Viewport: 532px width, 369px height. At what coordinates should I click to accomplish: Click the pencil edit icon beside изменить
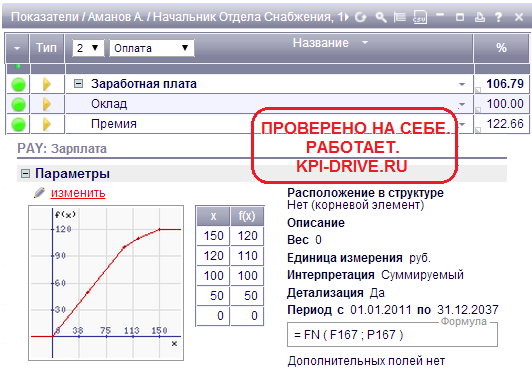click(39, 193)
